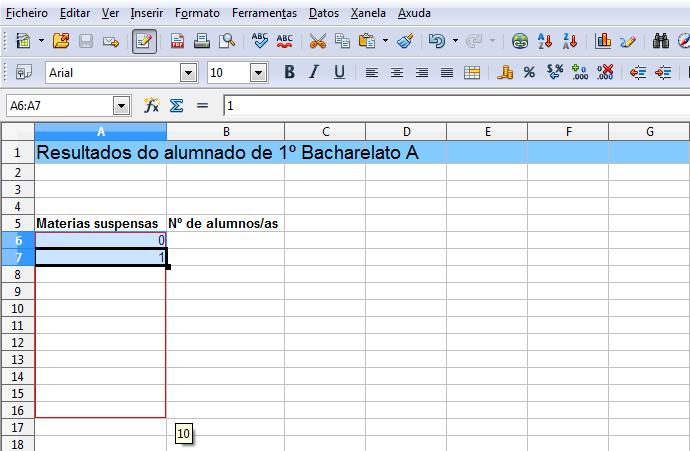Screen dimensions: 690x451
Task: Open the Datos menu
Action: [x=323, y=14]
